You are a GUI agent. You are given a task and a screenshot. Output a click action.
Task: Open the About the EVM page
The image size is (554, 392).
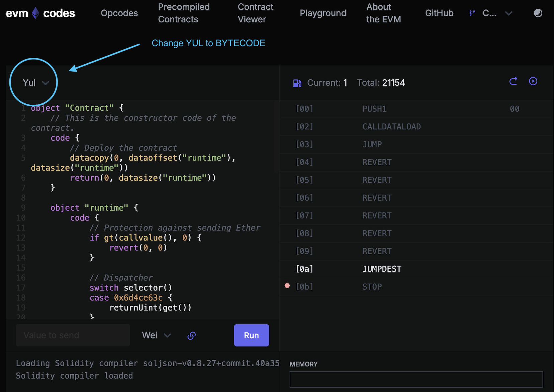[x=383, y=13]
